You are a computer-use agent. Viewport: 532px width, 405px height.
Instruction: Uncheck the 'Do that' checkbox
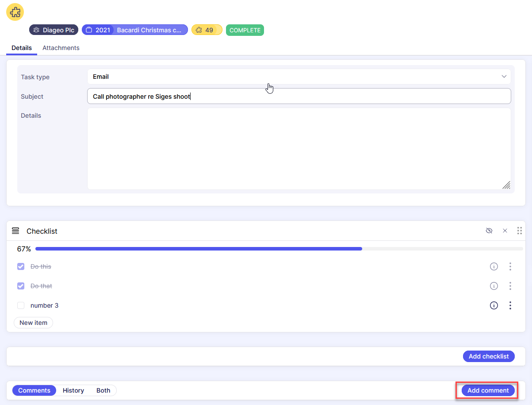21,286
